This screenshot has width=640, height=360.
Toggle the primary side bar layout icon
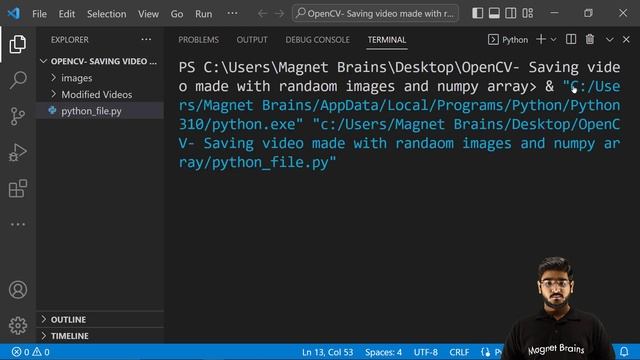point(478,13)
